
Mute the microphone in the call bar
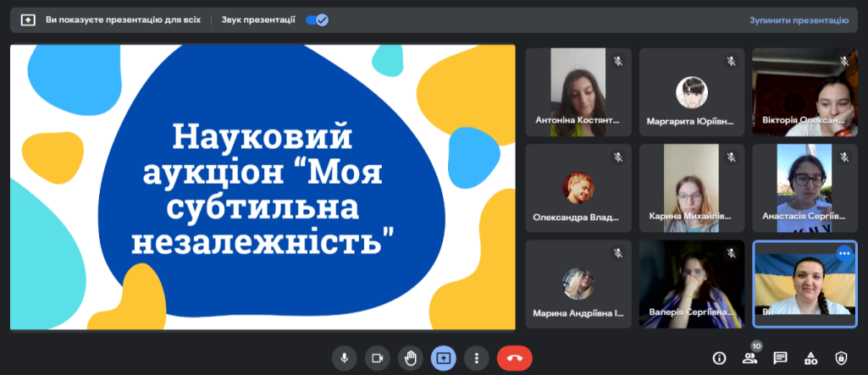(x=344, y=358)
